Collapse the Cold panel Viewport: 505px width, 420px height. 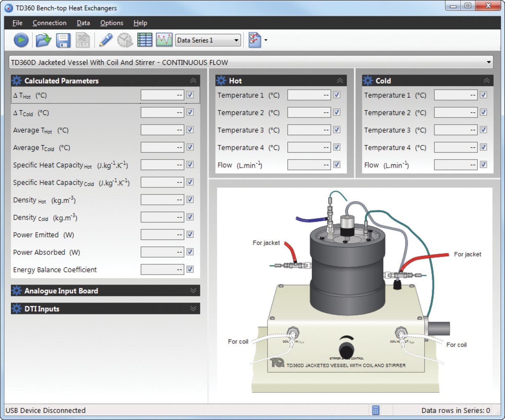point(486,81)
